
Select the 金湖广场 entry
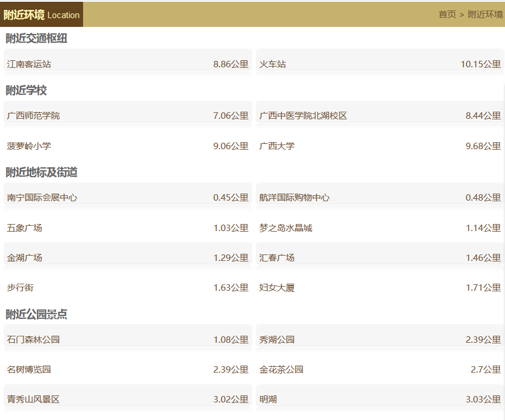coord(25,258)
